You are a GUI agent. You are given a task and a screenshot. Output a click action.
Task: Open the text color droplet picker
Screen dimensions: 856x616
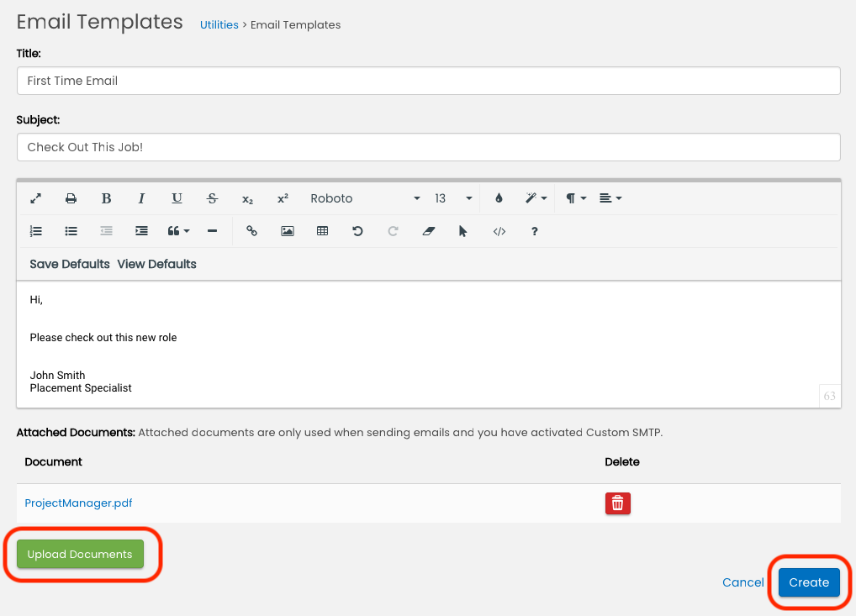(499, 198)
